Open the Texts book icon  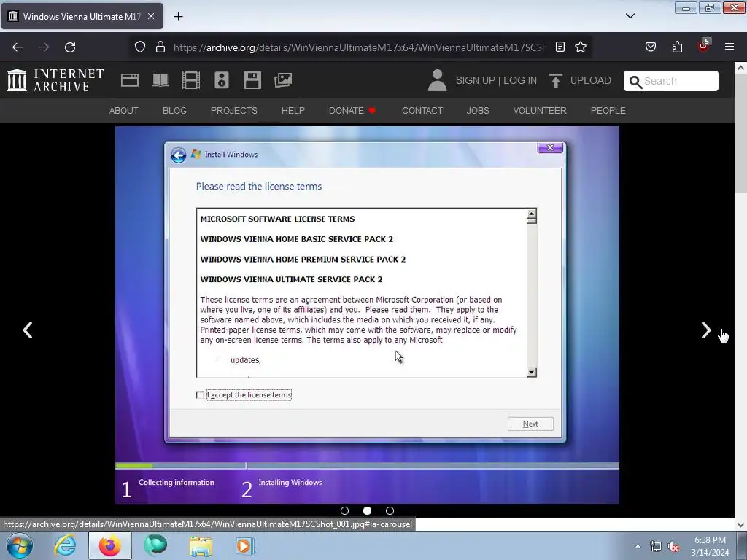tap(160, 80)
